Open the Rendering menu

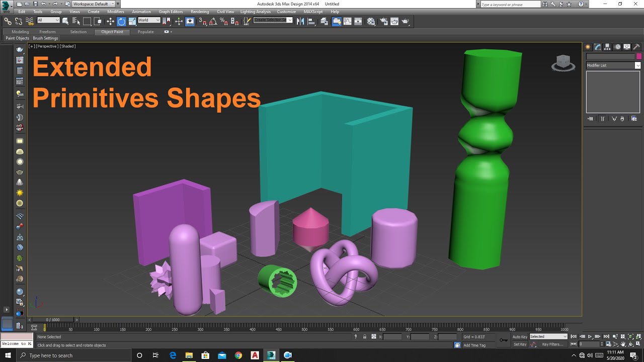[200, 12]
